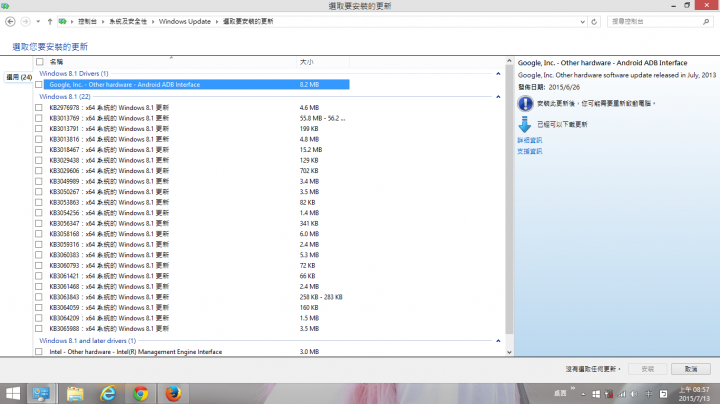Check the KB3050267 update checkbox
Viewport: 720px width, 404px height.
pos(39,192)
